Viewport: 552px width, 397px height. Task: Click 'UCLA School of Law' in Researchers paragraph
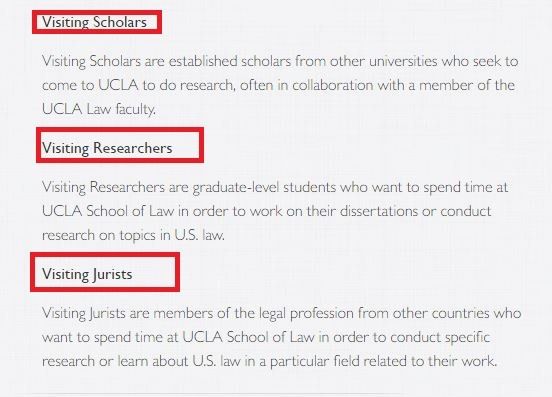point(108,211)
